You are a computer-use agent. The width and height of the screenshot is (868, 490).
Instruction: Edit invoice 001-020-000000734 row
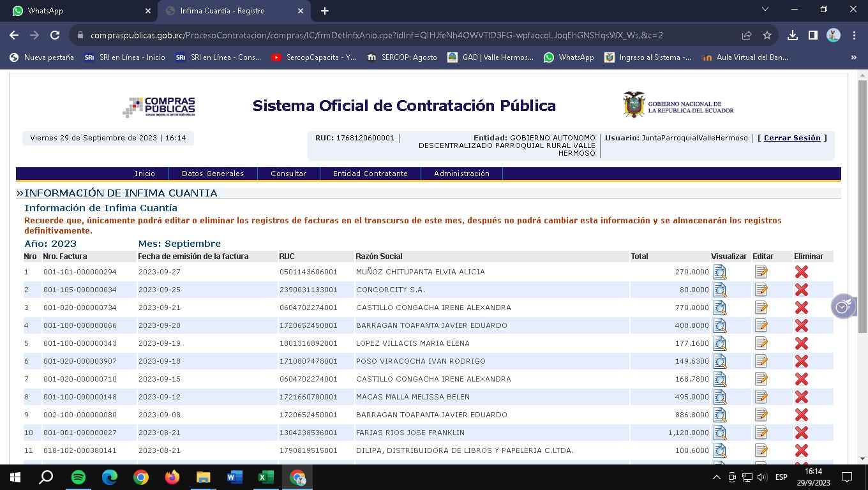761,308
